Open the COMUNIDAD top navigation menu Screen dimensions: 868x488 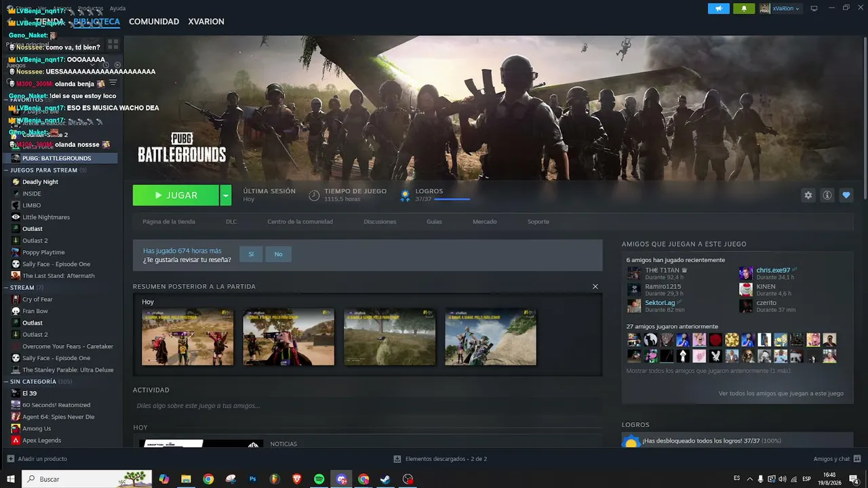154,22
